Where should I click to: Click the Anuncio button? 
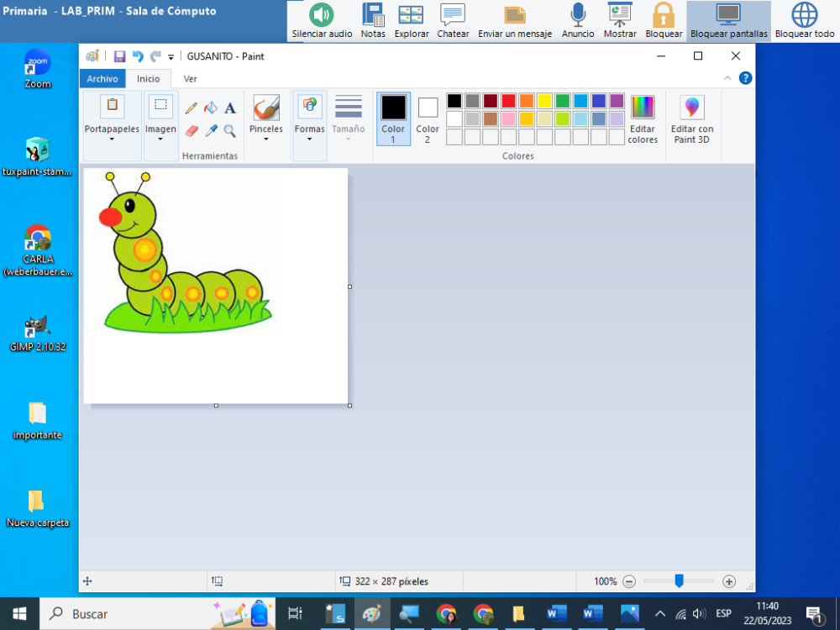[577, 19]
